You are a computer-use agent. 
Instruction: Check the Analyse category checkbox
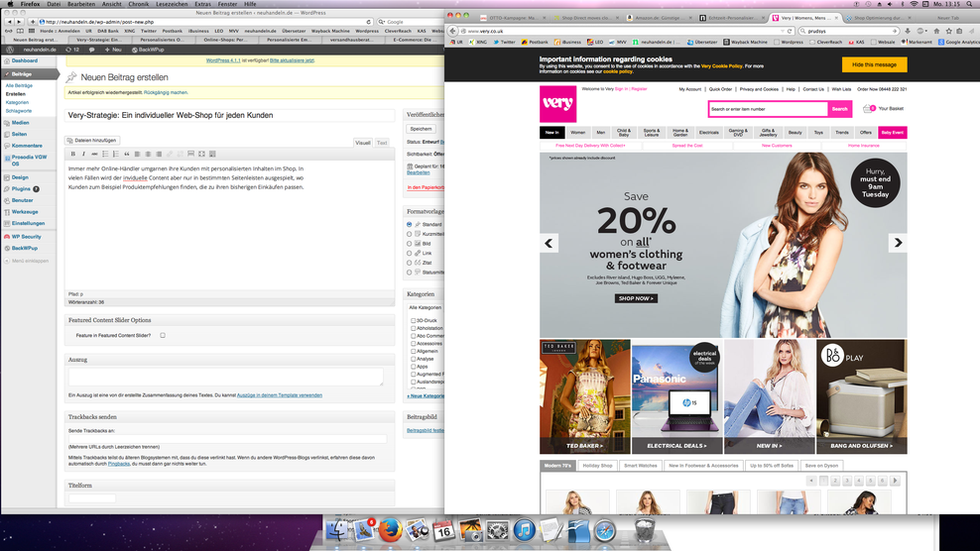click(x=413, y=359)
